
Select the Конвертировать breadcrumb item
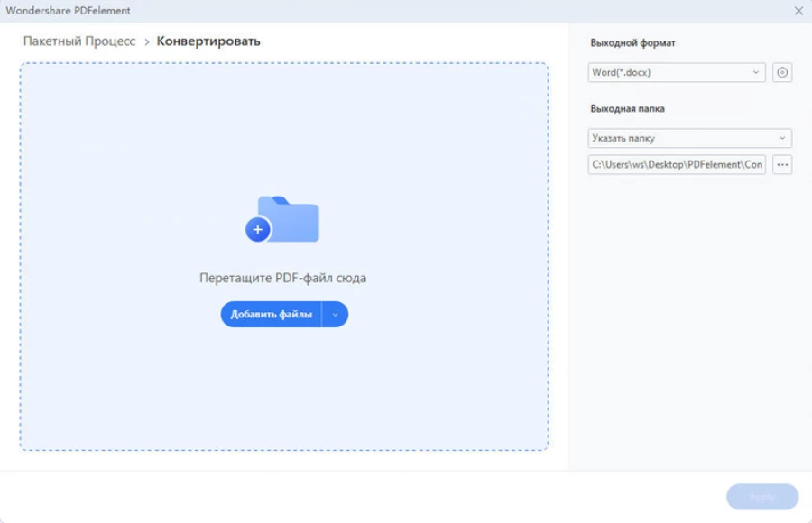208,41
